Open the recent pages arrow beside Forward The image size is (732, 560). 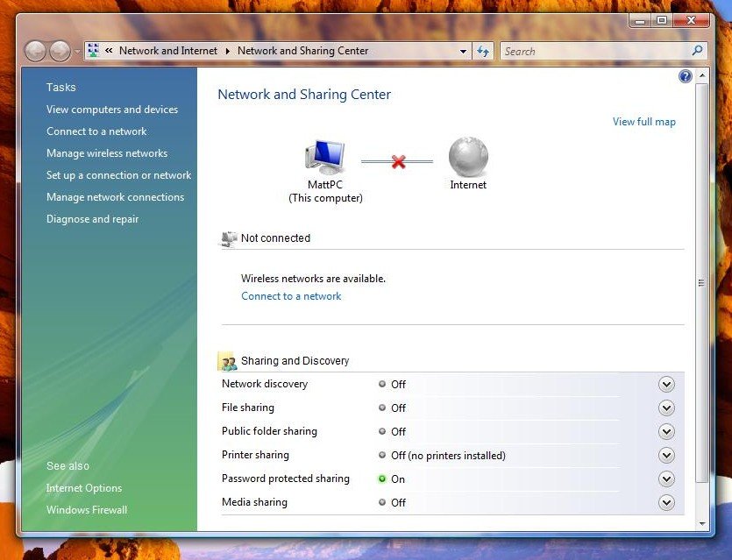point(77,52)
